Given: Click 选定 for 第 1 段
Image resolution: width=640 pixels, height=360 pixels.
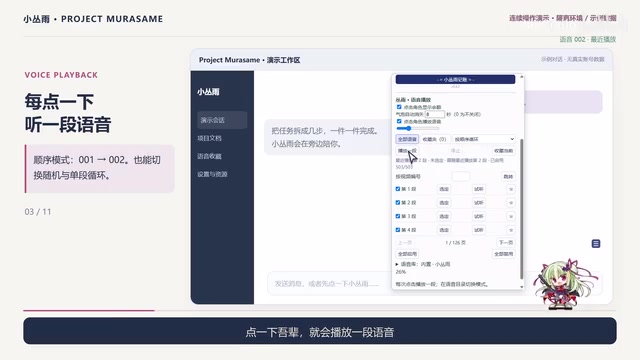Looking at the screenshot, I should 444,189.
